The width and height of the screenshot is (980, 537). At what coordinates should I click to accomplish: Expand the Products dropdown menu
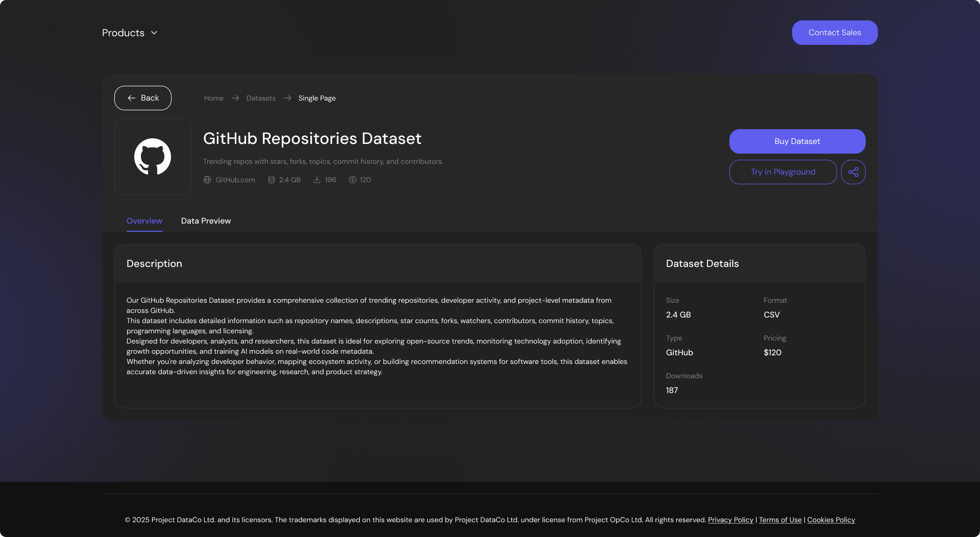pyautogui.click(x=124, y=33)
